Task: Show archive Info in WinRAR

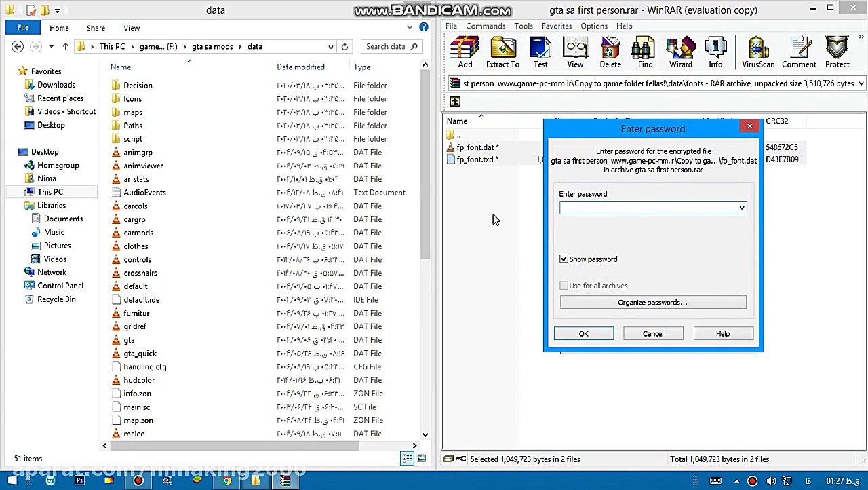Action: 715,53
